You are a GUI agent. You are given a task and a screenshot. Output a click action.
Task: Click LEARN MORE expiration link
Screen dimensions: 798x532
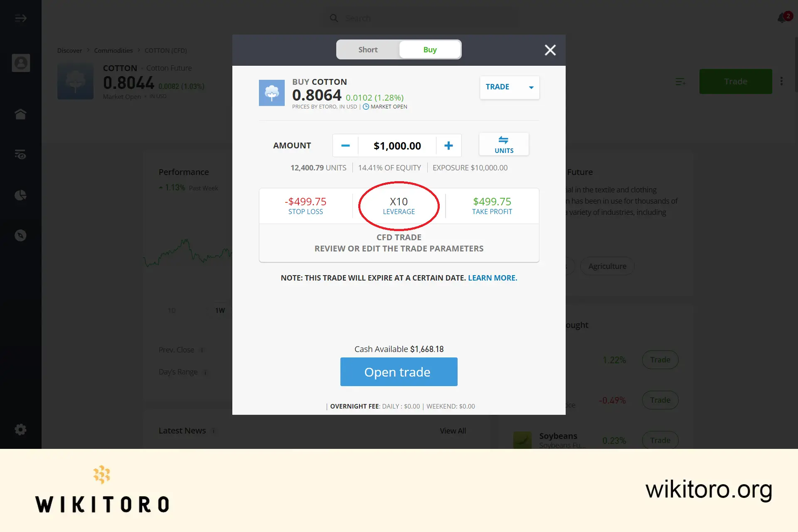pos(492,277)
